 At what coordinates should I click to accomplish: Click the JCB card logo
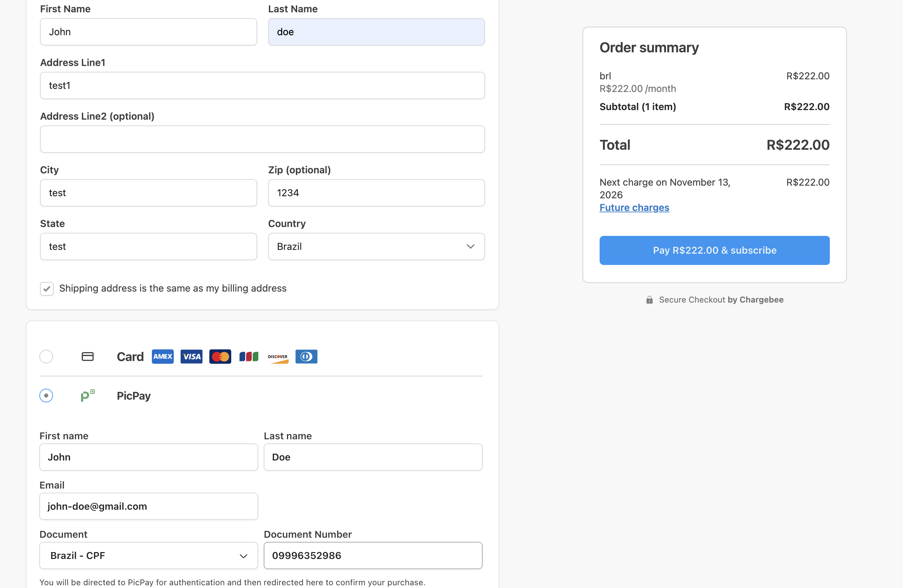click(x=249, y=356)
